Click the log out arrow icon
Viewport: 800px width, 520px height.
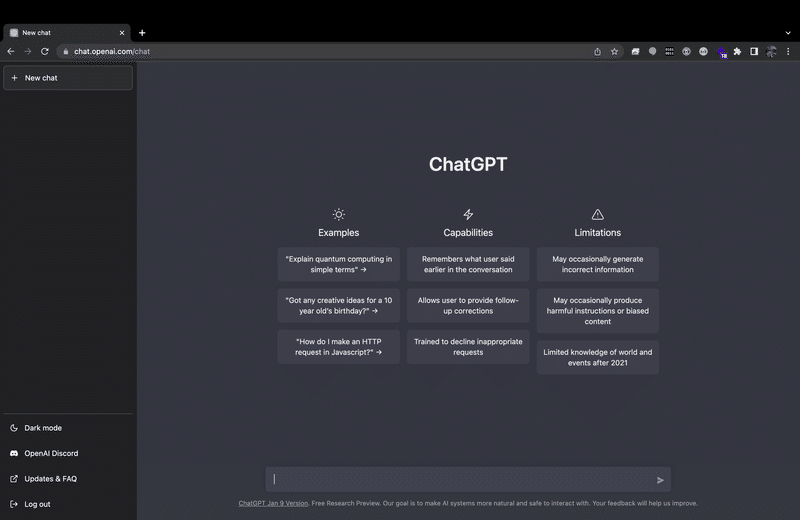click(14, 504)
